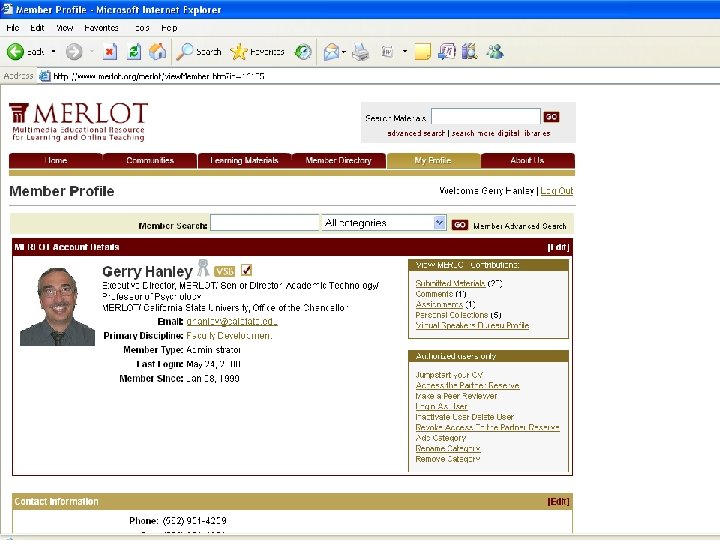Screen dimensions: 720x540
Task: Open the Faculty Development discipline link
Action: coord(229,336)
